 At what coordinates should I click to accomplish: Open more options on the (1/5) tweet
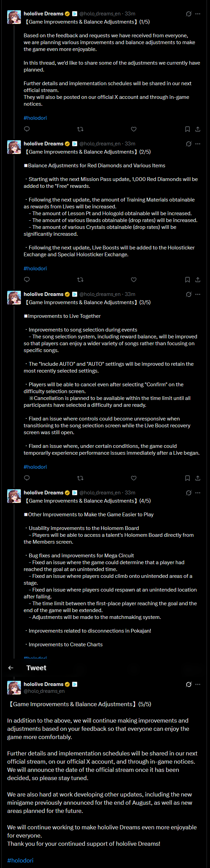point(198,14)
